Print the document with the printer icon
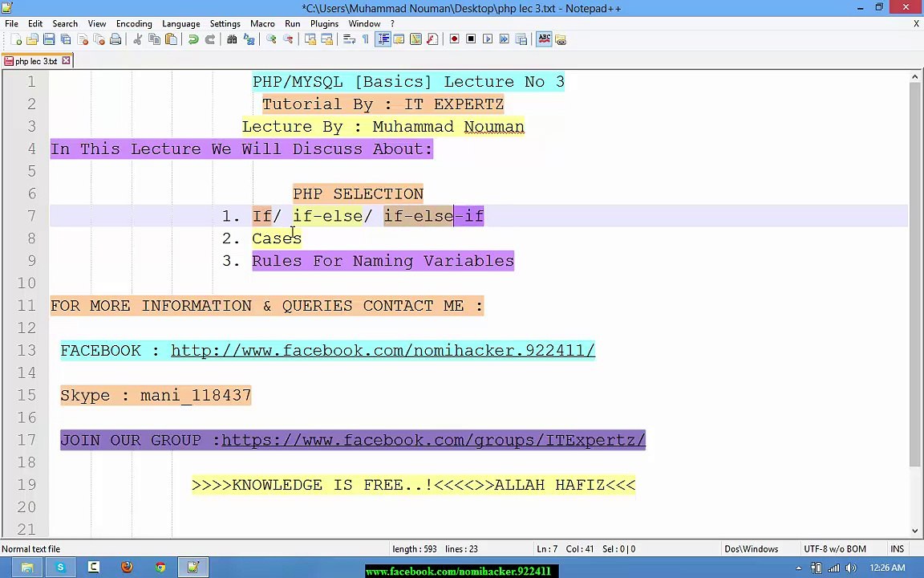 [x=115, y=39]
